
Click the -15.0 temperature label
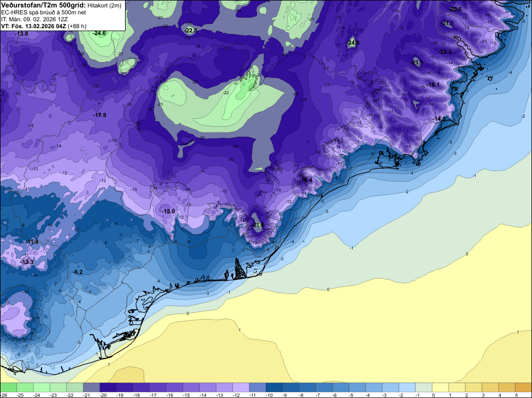tap(168, 211)
